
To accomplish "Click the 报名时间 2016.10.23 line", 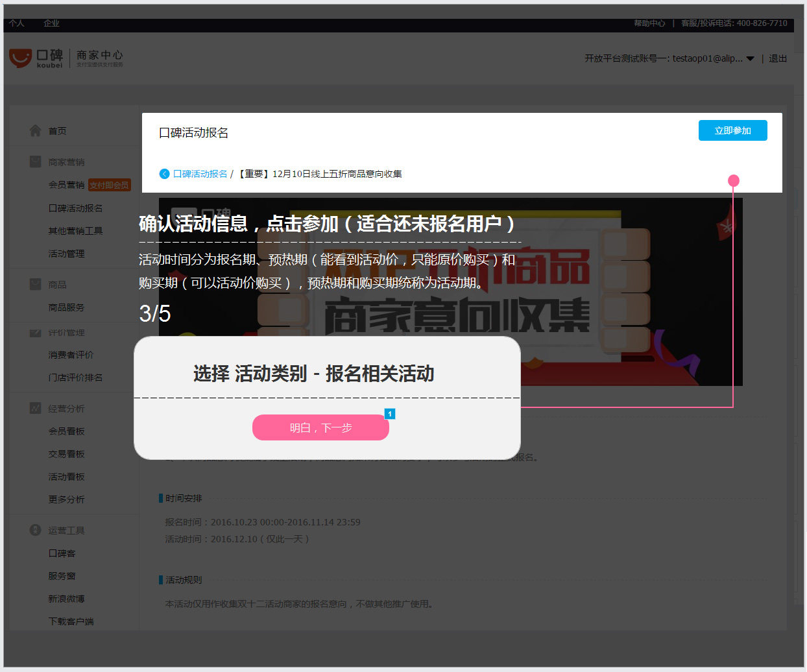I will (x=263, y=522).
